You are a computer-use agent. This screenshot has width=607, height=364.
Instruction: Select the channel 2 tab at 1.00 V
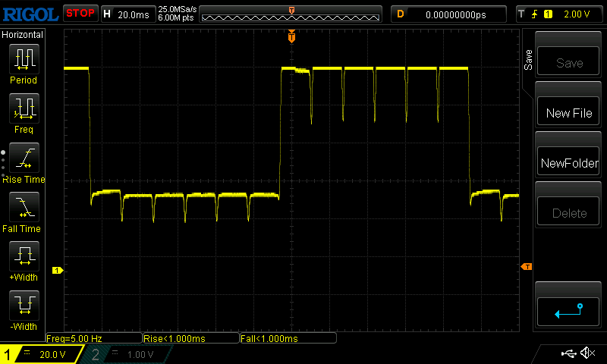[x=127, y=354]
